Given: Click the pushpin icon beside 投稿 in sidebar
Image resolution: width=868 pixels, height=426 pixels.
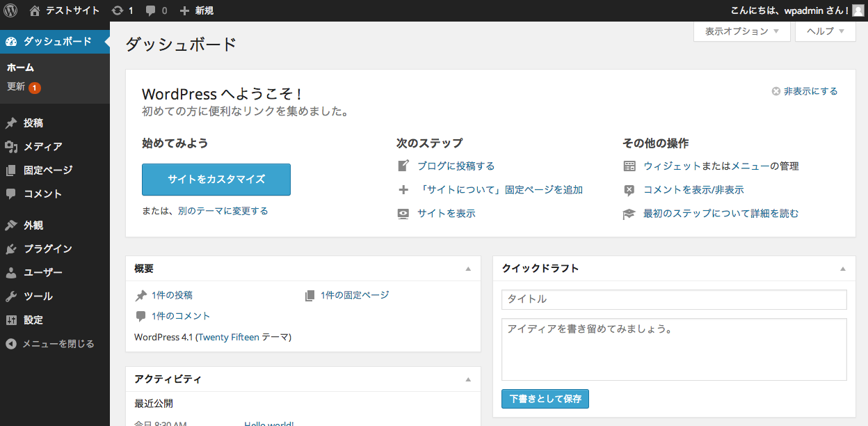Looking at the screenshot, I should (10, 123).
